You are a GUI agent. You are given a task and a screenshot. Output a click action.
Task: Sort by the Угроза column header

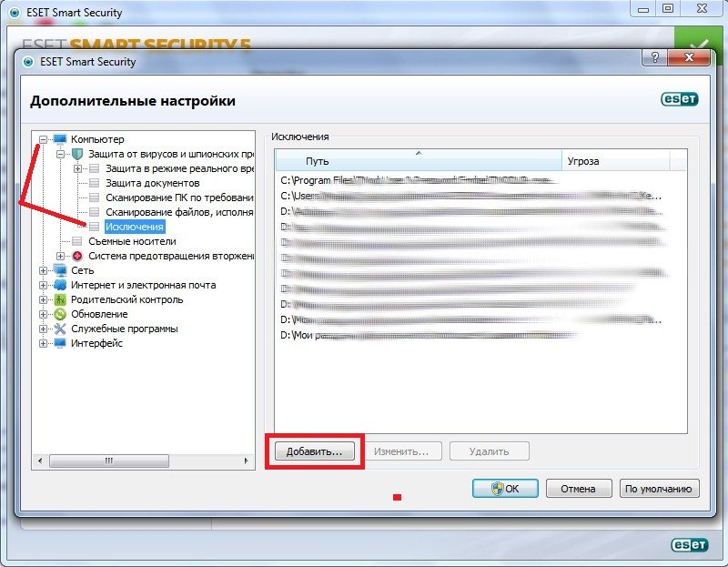[x=616, y=161]
